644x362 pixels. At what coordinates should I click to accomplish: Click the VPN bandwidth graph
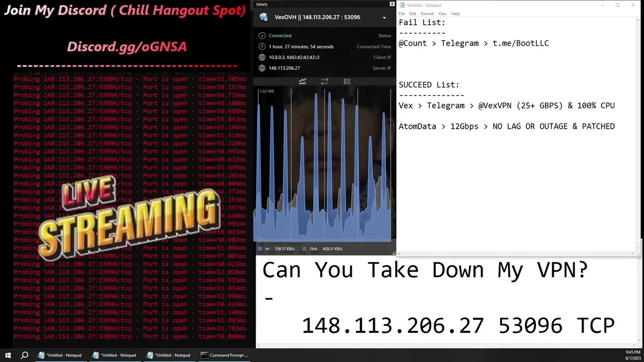click(324, 164)
